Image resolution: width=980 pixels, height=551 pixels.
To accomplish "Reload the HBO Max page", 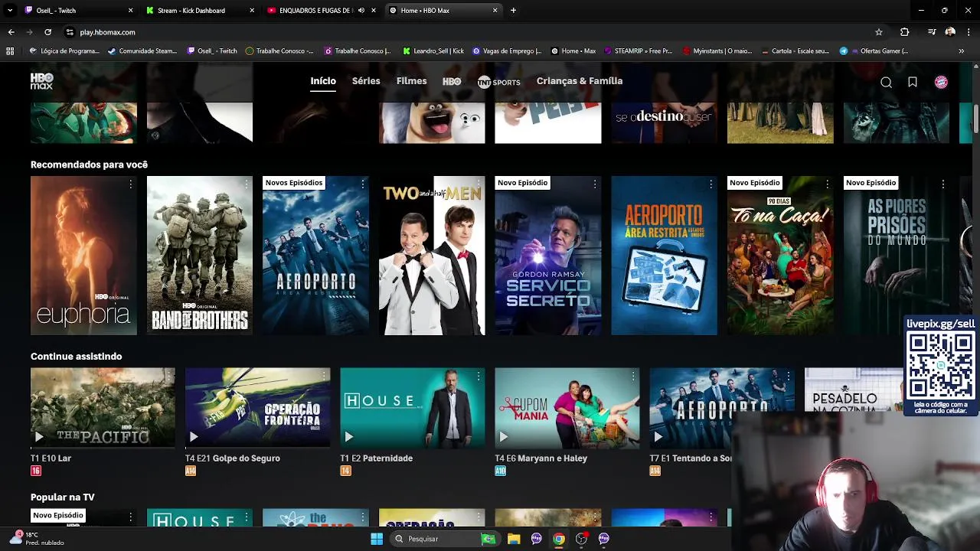I will pyautogui.click(x=47, y=32).
